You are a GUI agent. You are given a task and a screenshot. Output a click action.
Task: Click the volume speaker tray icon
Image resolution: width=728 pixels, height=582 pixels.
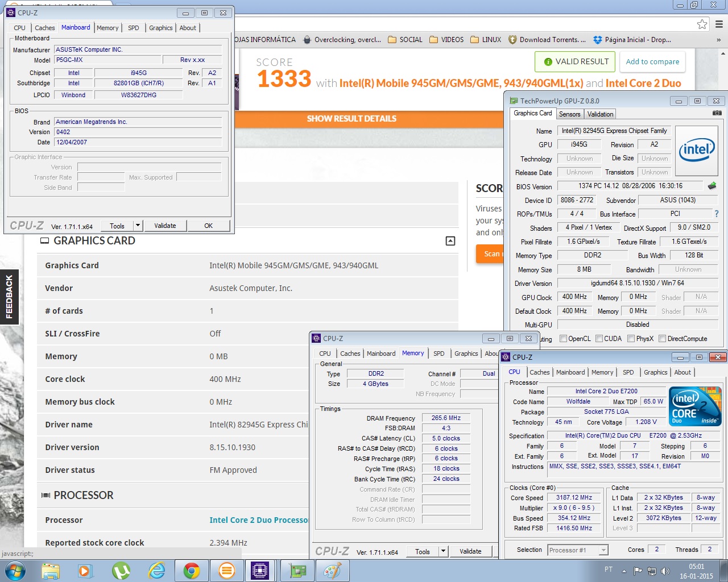click(665, 571)
